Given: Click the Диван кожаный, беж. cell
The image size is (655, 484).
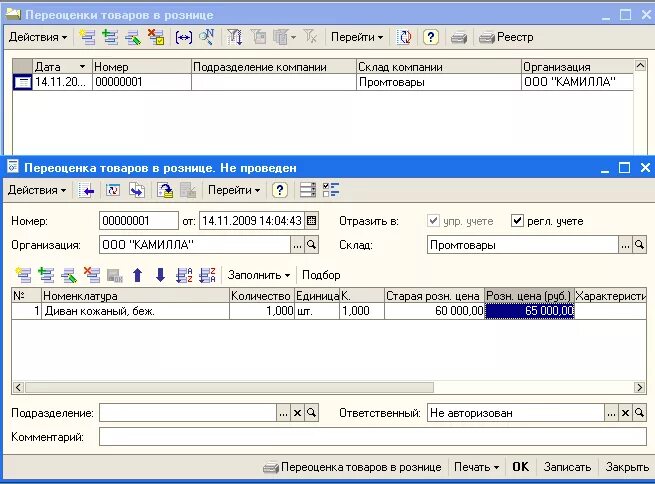Looking at the screenshot, I should (135, 311).
